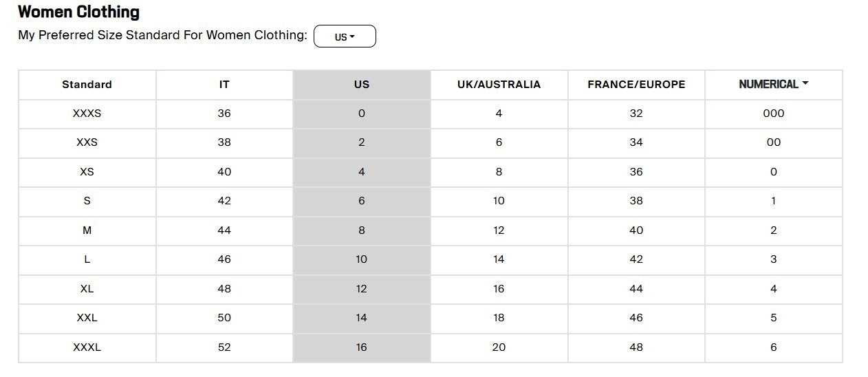Screen dimensions: 868x377
Task: Click US size 8 cell
Action: pos(362,230)
